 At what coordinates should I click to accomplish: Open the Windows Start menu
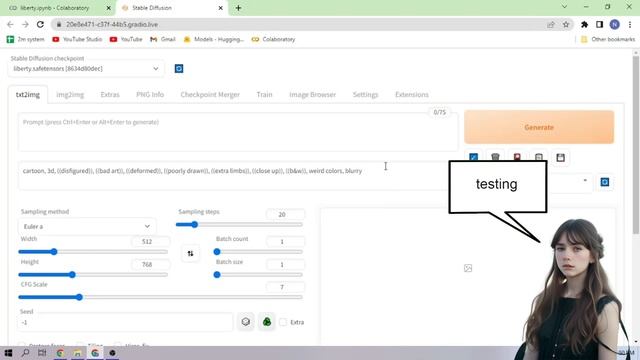(x=8, y=353)
